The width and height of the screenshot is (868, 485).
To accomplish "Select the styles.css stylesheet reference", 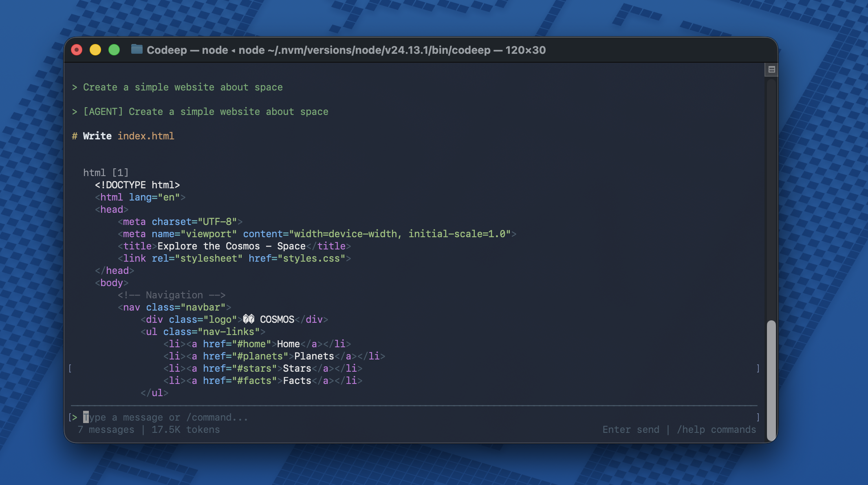I will (x=311, y=258).
